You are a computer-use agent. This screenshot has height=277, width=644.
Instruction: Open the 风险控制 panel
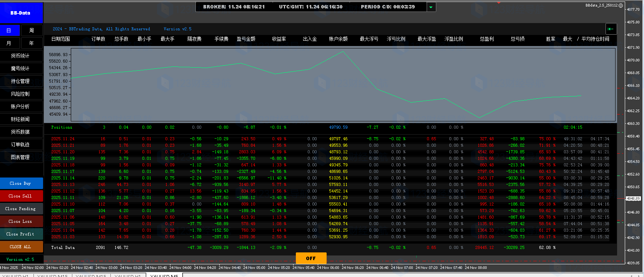click(21, 94)
